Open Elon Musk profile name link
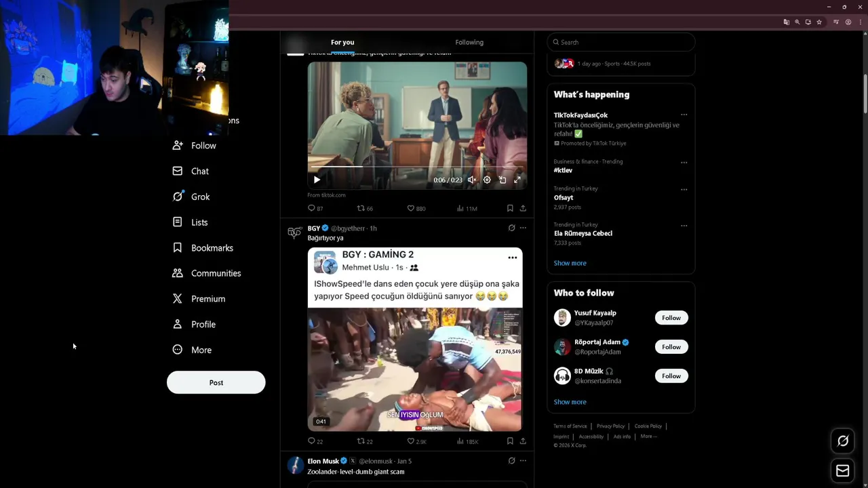This screenshot has width=868, height=488. click(323, 461)
